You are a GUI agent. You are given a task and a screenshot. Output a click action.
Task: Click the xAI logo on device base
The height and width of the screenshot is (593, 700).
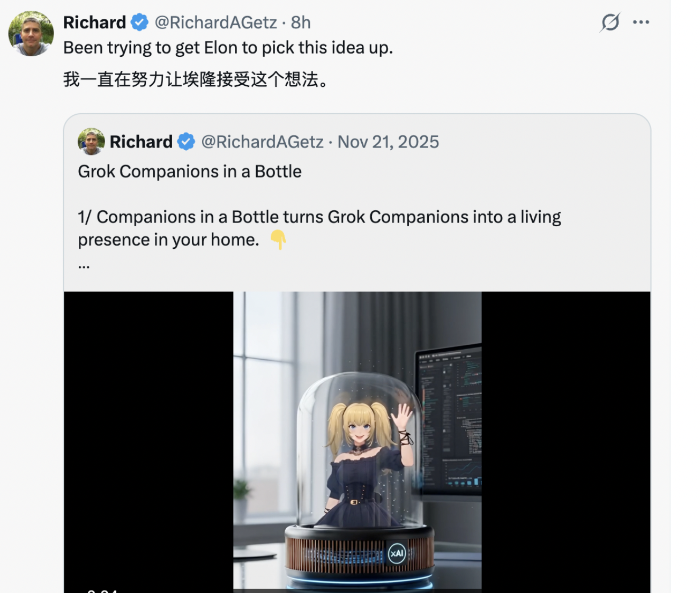[397, 553]
